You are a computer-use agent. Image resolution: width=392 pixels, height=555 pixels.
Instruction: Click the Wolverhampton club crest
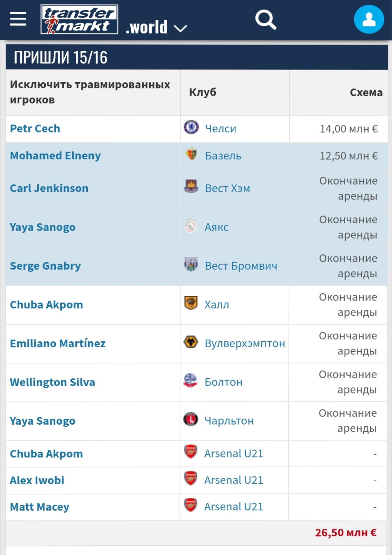[x=191, y=342]
